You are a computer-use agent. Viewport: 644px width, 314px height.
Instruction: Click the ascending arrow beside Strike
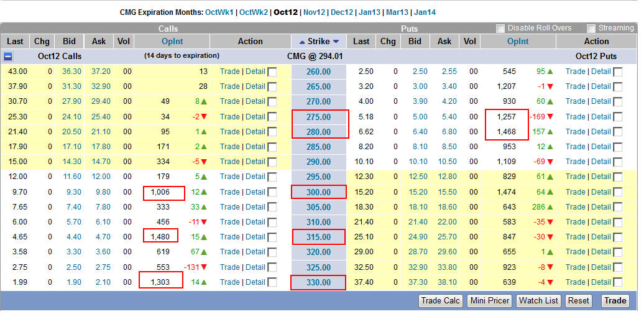pos(302,42)
